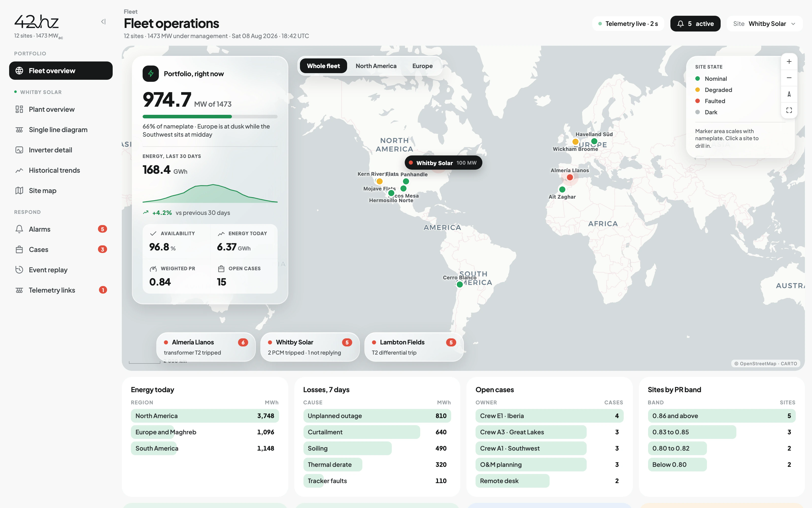The height and width of the screenshot is (508, 812).
Task: Click the lightning bolt portfolio icon
Action: tap(151, 74)
